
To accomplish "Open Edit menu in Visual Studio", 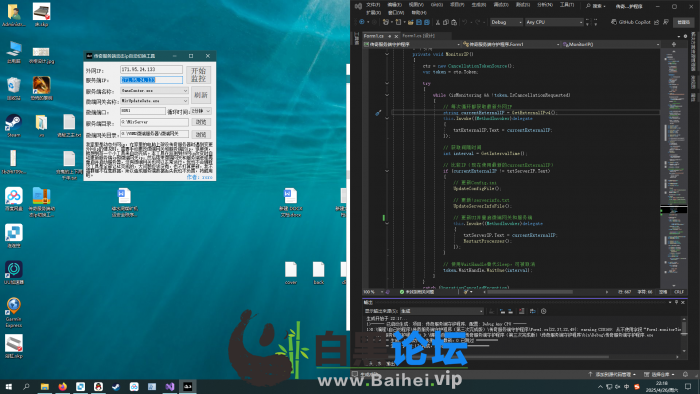I will click(x=394, y=5).
